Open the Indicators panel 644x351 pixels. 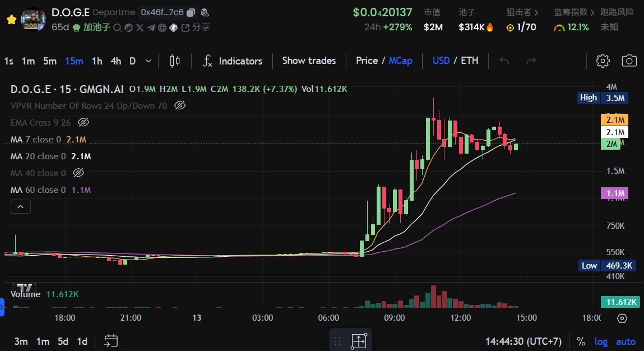(x=232, y=61)
